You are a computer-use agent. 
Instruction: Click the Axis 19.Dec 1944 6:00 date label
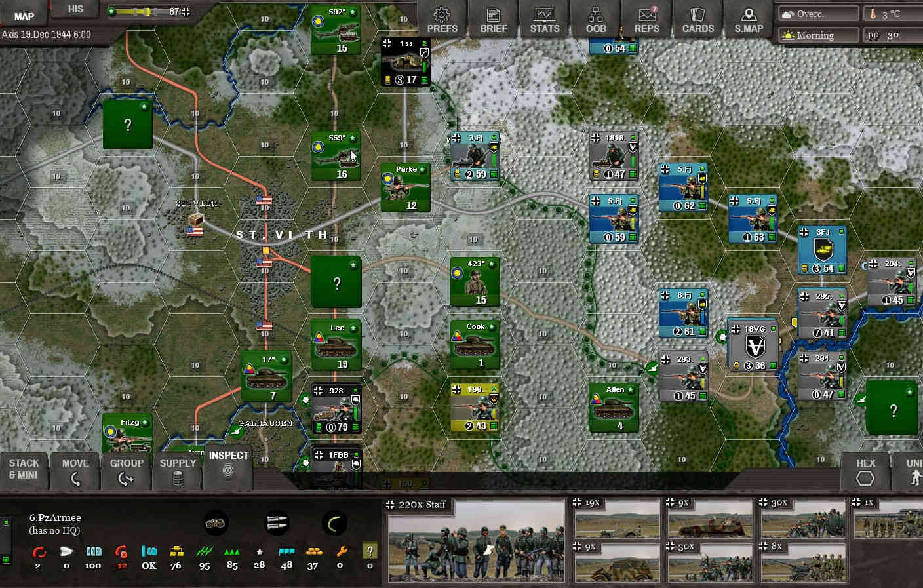point(47,34)
